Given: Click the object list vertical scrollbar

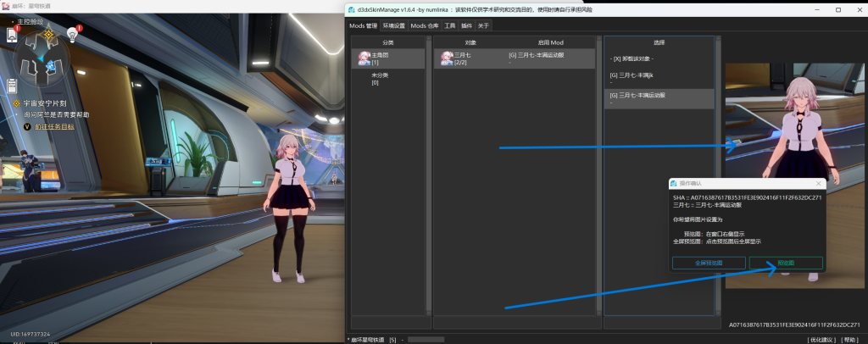Looking at the screenshot, I should coord(598,176).
